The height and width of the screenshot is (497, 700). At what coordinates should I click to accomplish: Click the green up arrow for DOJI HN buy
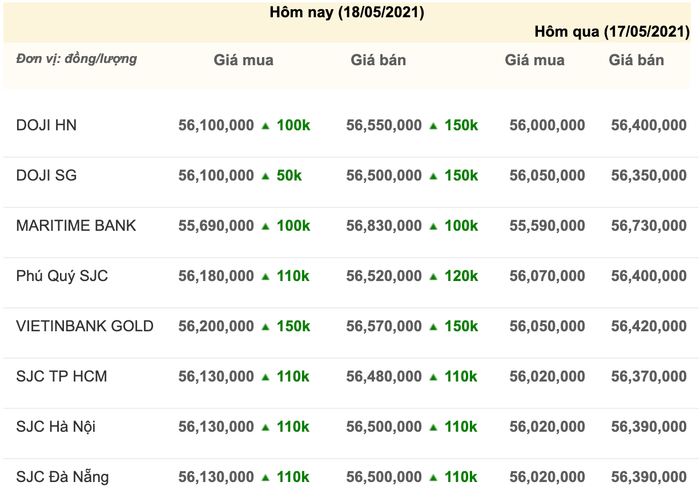(x=266, y=126)
